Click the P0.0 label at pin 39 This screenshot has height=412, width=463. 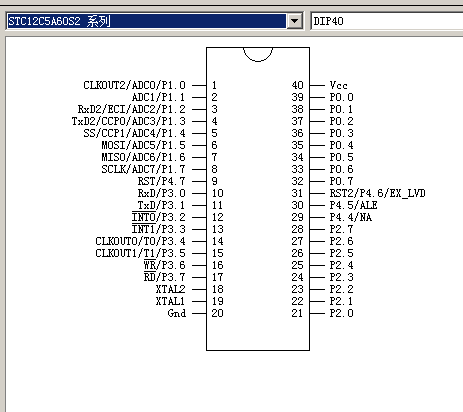point(342,97)
